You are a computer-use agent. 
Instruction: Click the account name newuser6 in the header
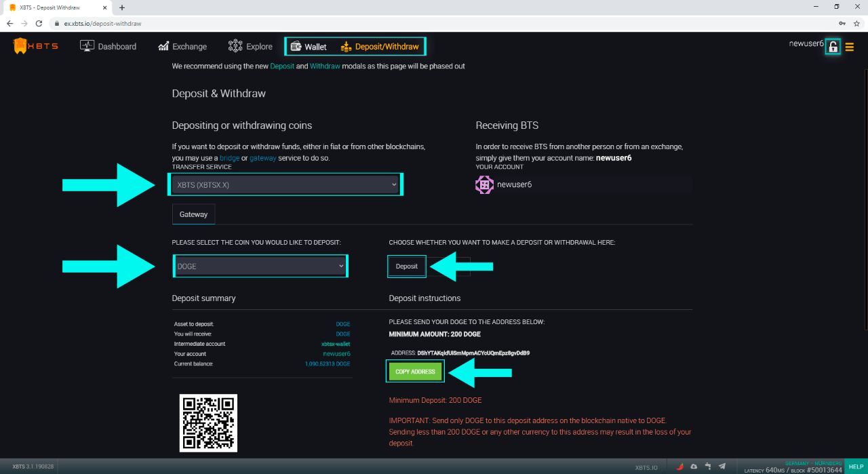[806, 43]
